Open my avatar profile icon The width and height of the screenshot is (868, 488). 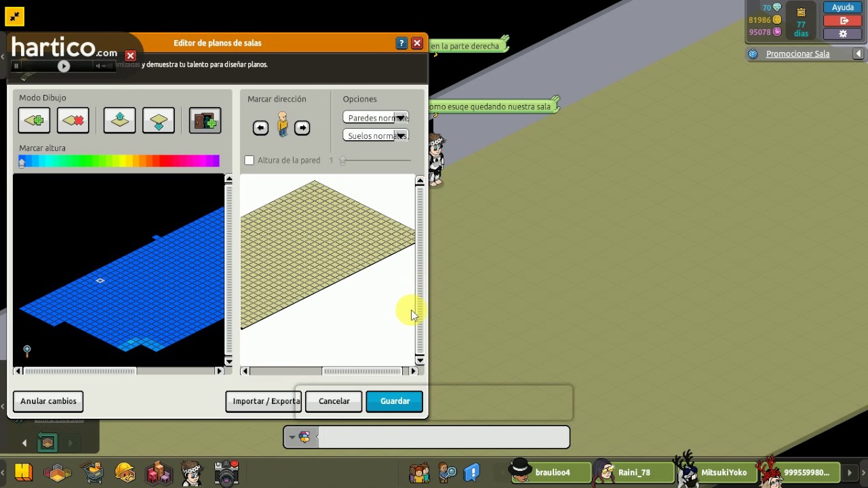pyautogui.click(x=193, y=472)
